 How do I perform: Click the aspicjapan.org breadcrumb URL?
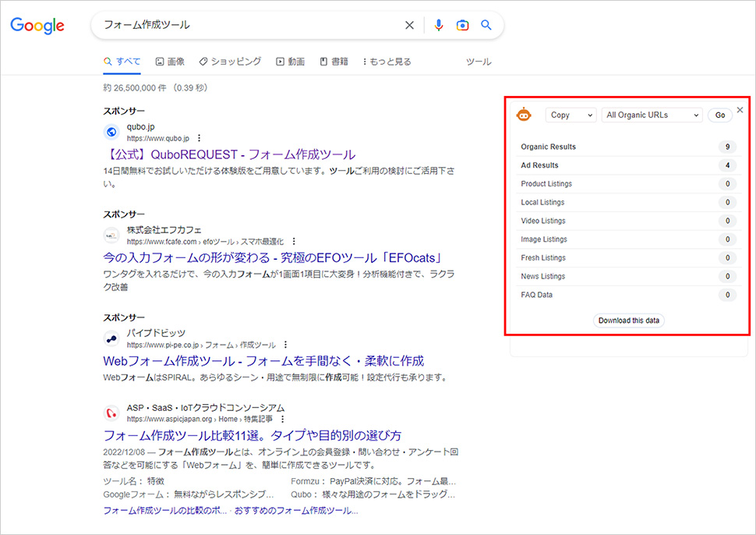click(200, 420)
